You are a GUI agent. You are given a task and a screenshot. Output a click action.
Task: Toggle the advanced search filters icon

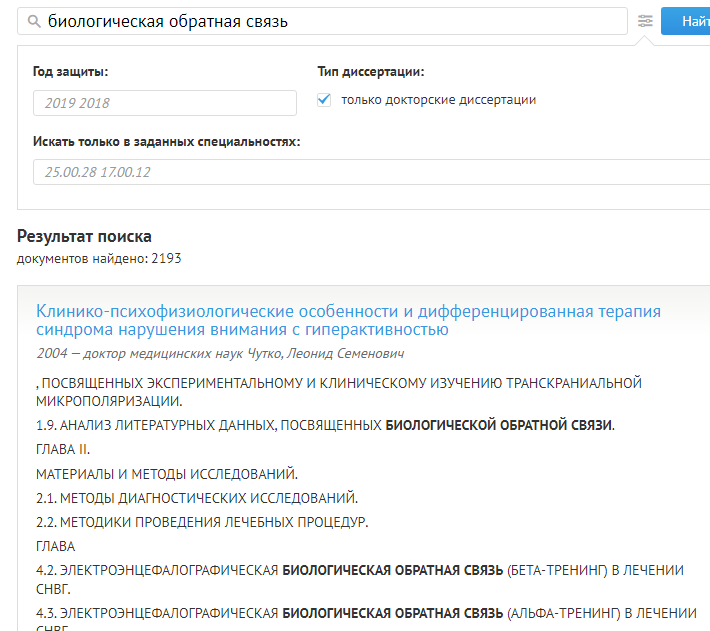(645, 21)
